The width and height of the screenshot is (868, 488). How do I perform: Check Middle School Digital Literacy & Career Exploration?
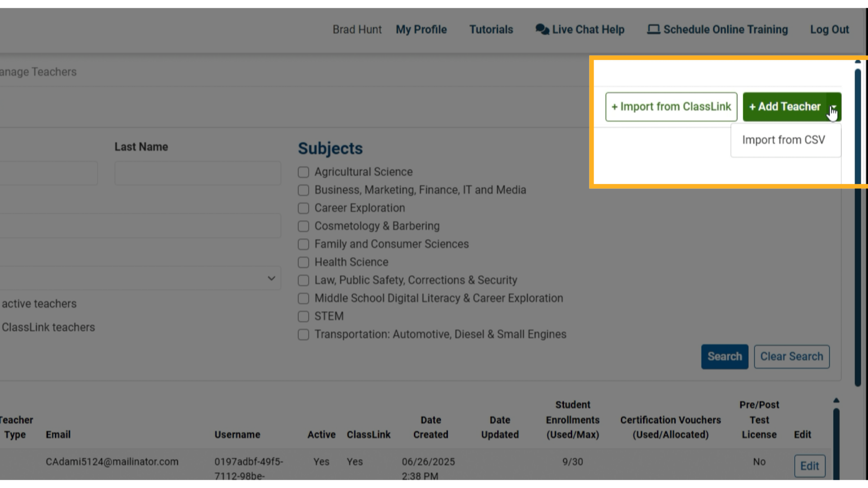click(303, 299)
